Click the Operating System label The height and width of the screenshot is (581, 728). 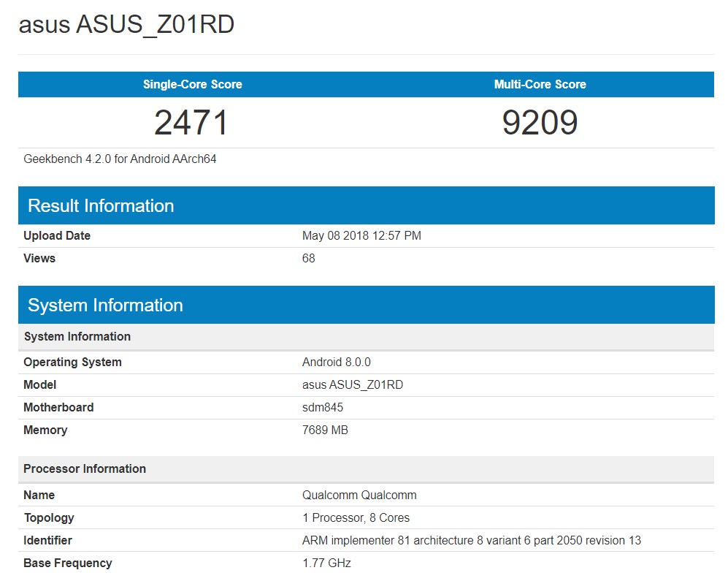[x=72, y=362]
